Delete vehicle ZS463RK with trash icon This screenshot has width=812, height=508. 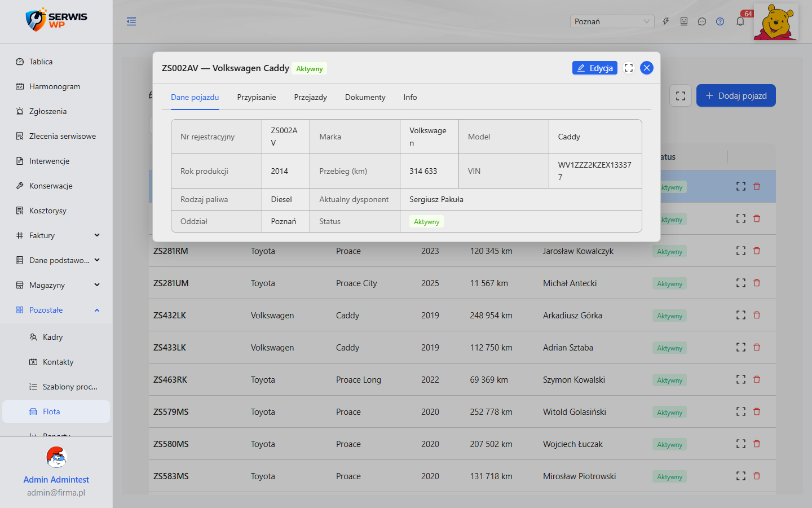(x=757, y=379)
